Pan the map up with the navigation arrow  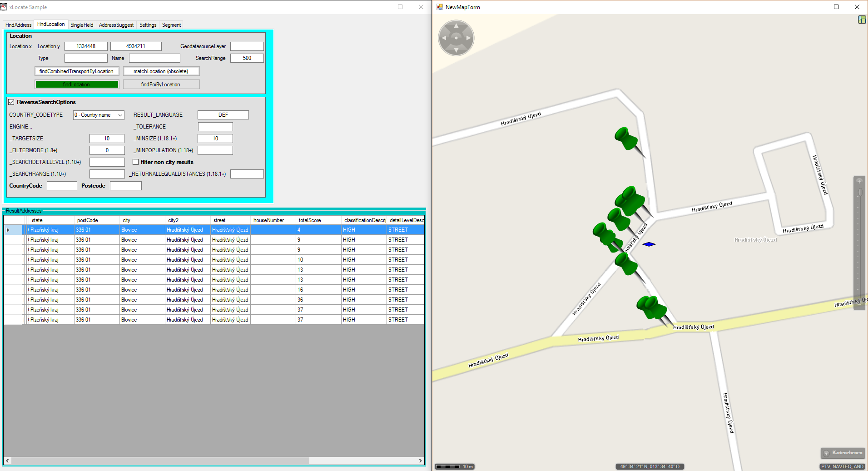(456, 26)
